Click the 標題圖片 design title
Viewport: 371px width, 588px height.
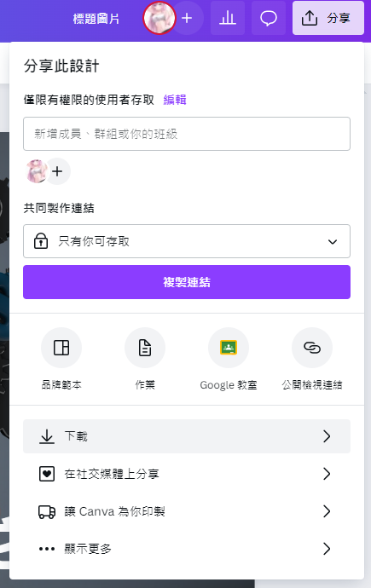click(x=96, y=19)
